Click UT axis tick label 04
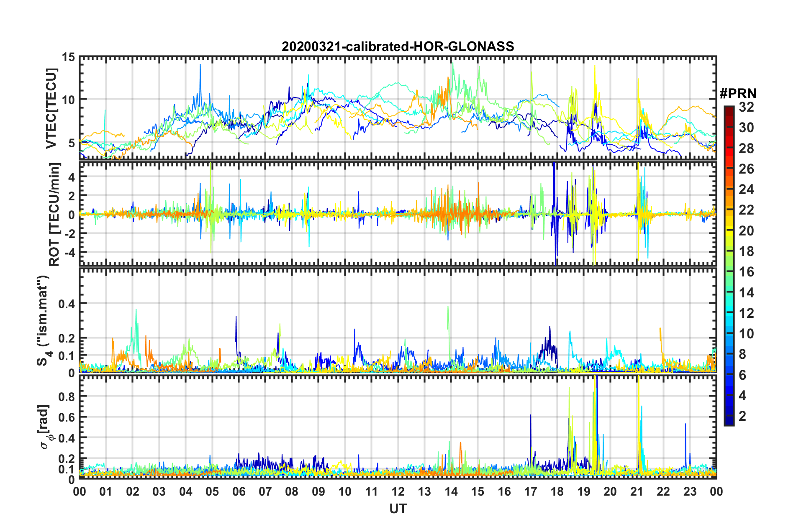 pyautogui.click(x=186, y=491)
